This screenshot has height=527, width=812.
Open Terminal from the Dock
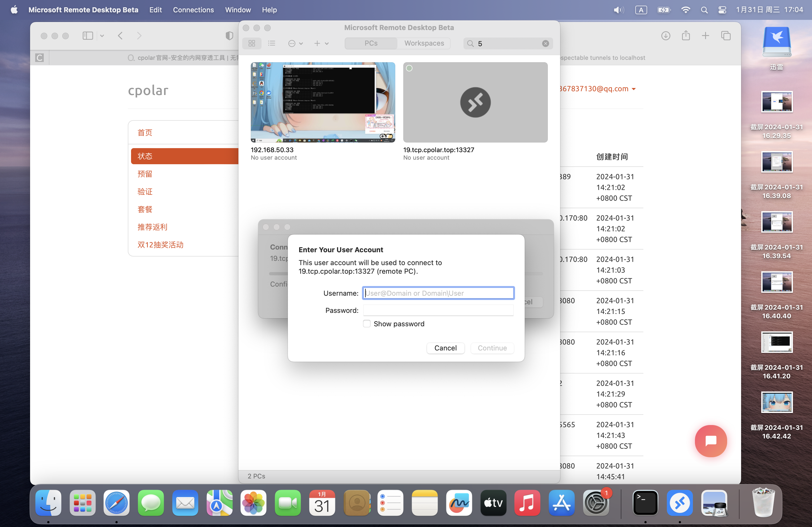pyautogui.click(x=645, y=503)
